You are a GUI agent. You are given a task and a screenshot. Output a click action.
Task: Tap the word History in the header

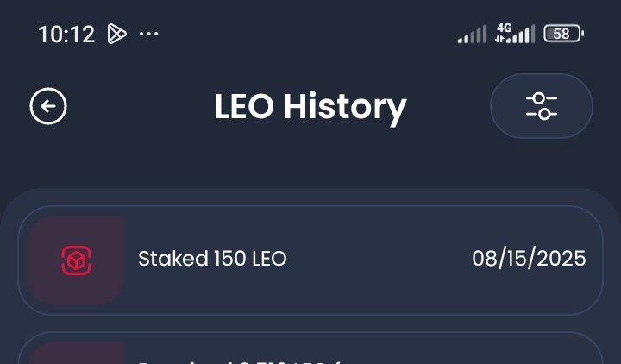point(345,107)
